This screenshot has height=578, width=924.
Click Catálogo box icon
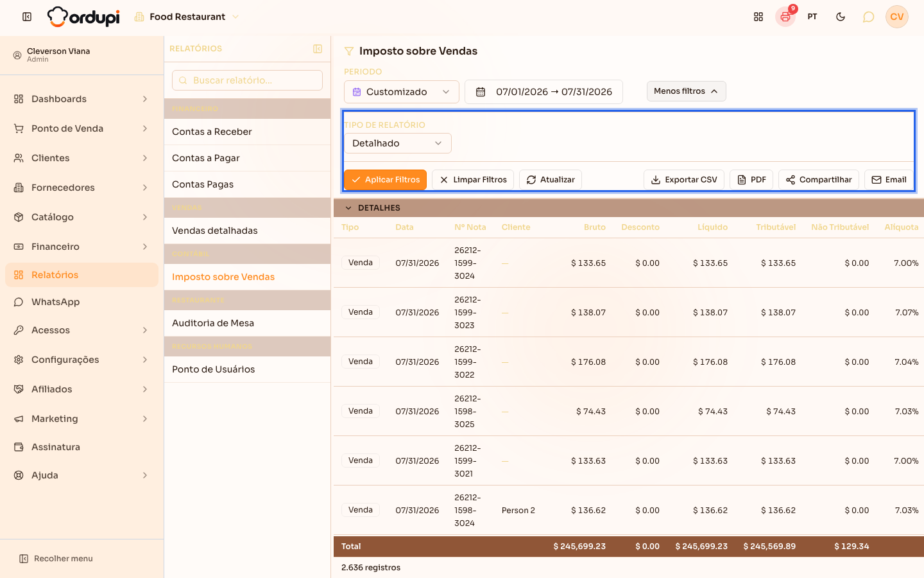[x=19, y=217]
